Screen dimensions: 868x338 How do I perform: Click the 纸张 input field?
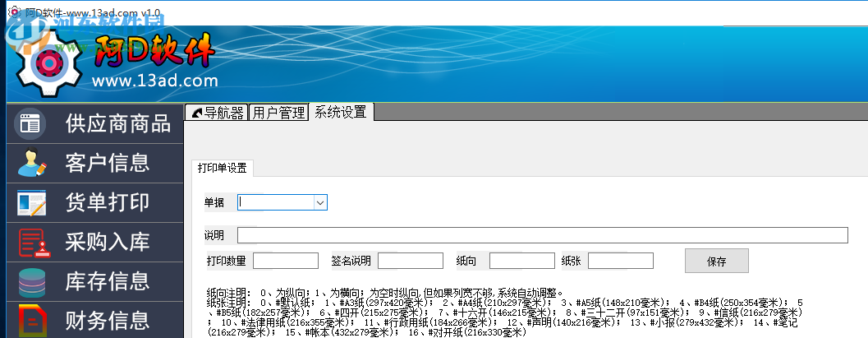tap(621, 261)
